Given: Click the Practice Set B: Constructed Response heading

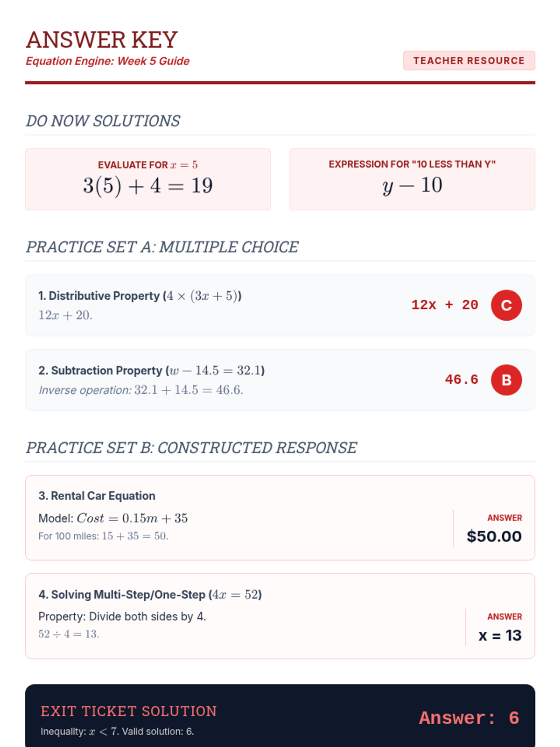Looking at the screenshot, I should [191, 448].
